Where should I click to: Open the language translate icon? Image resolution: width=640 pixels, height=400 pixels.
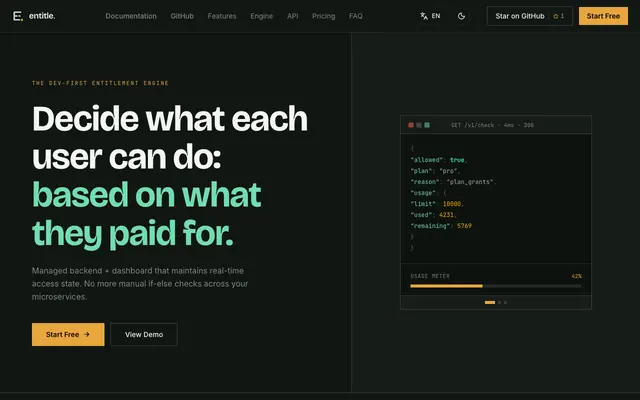[424, 16]
